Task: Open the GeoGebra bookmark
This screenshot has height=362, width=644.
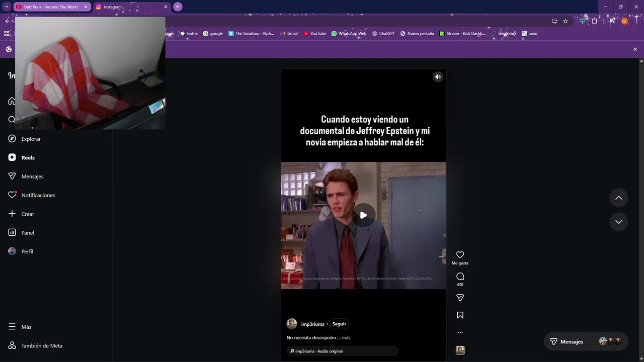Action: (504, 34)
